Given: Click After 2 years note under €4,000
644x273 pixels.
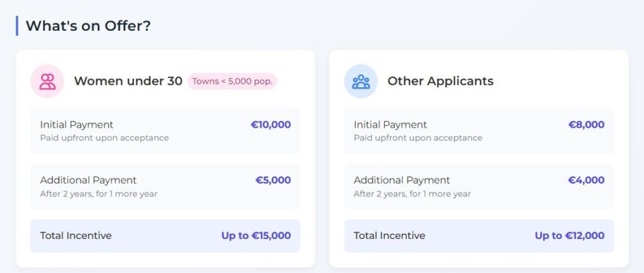Looking at the screenshot, I should [x=413, y=194].
